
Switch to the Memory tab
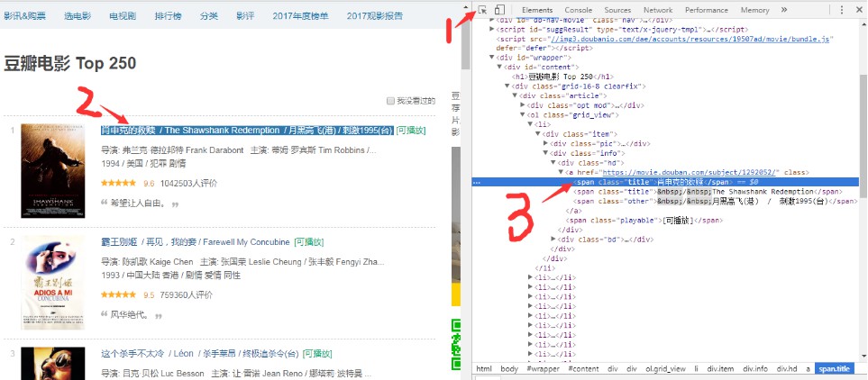click(755, 10)
